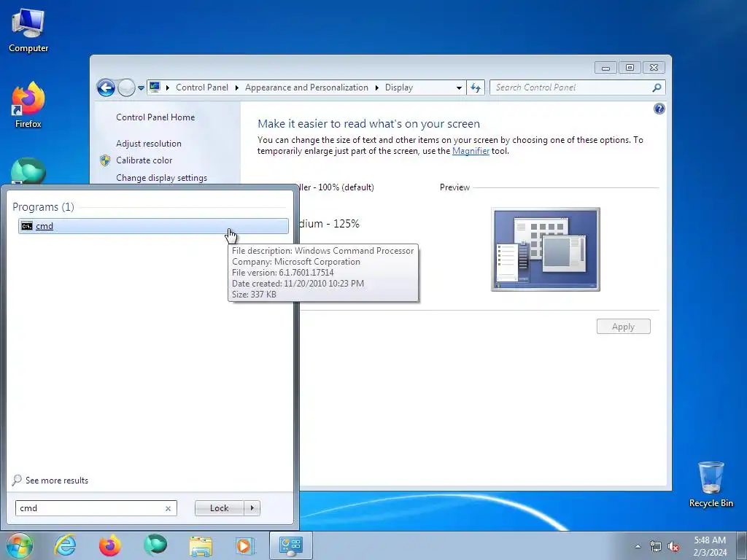Viewport: 747px width, 560px height.
Task: Refresh the Control Panel view
Action: pos(476,87)
